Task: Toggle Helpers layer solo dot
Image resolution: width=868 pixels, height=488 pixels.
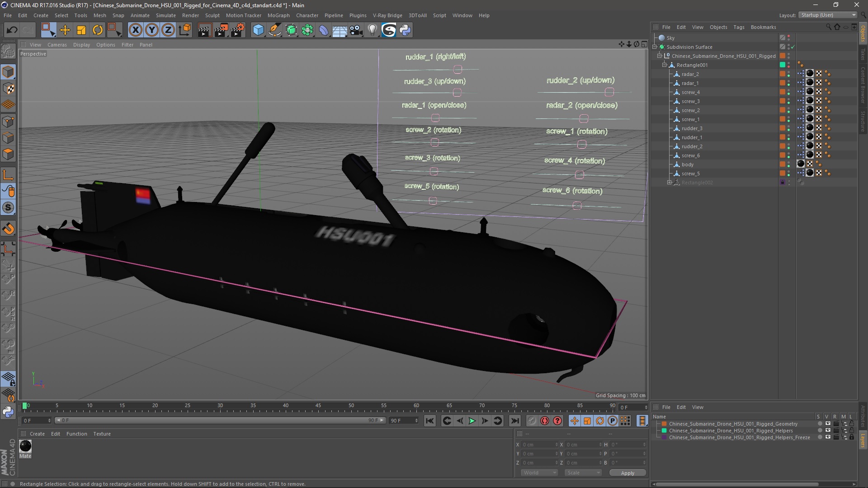Action: (x=820, y=431)
